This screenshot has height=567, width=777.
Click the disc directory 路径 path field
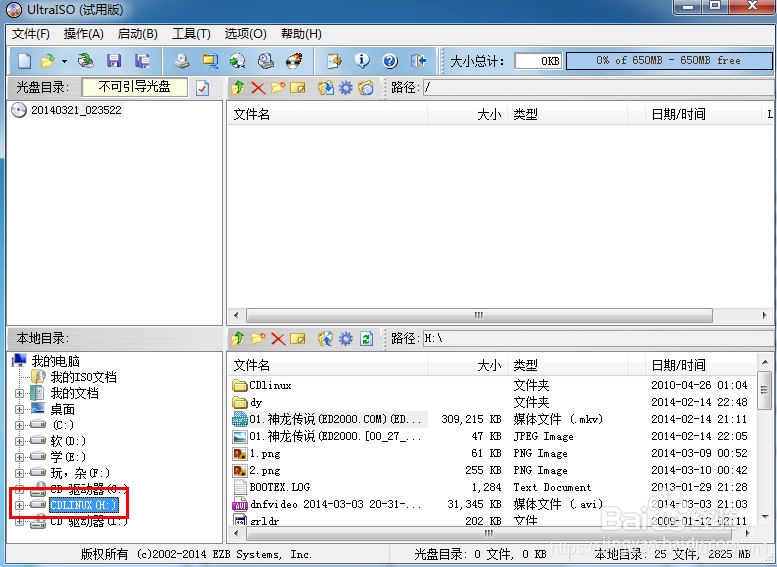pos(599,88)
